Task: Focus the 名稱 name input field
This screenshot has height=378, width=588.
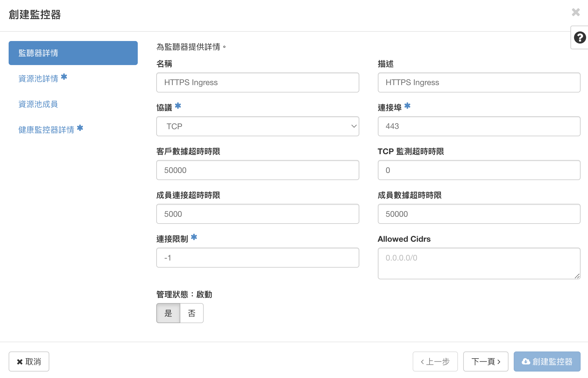Action: (x=258, y=83)
